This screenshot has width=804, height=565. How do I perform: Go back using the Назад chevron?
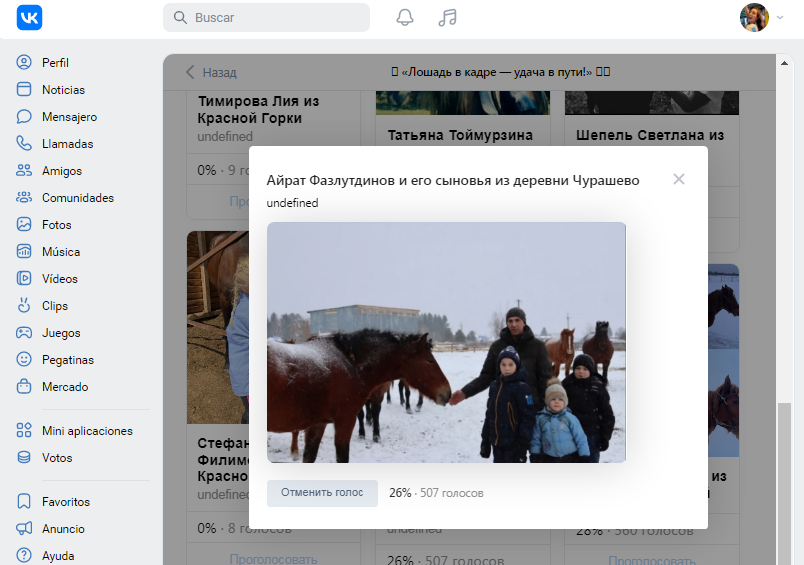click(190, 72)
